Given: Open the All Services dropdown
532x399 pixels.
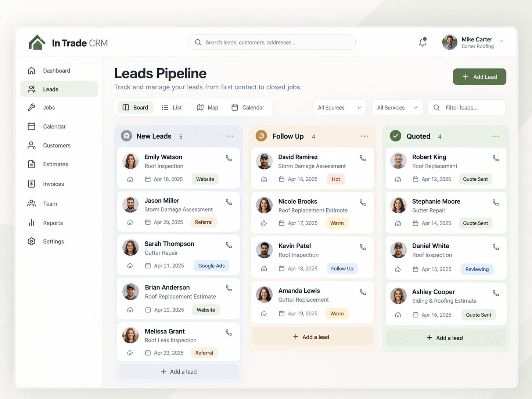Looking at the screenshot, I should pyautogui.click(x=397, y=108).
